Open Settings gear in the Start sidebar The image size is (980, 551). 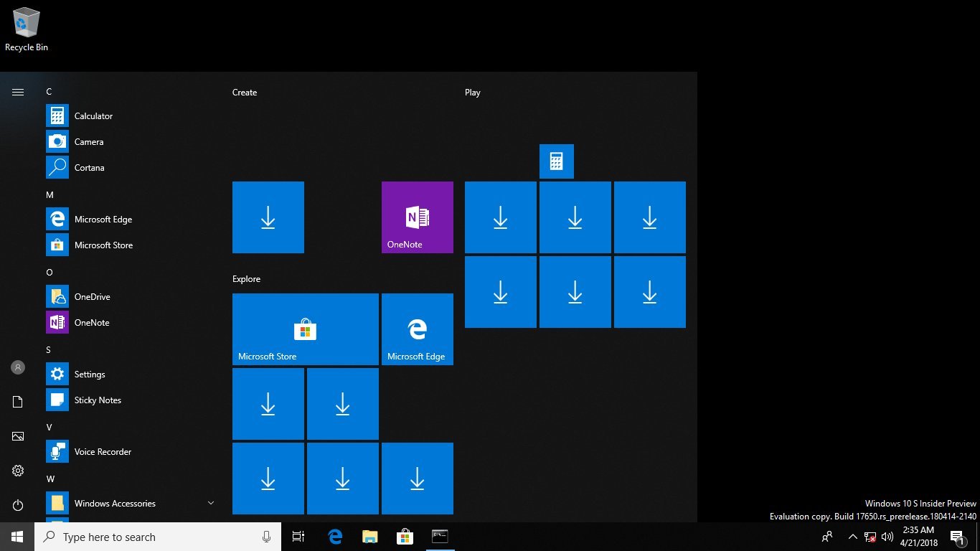17,471
